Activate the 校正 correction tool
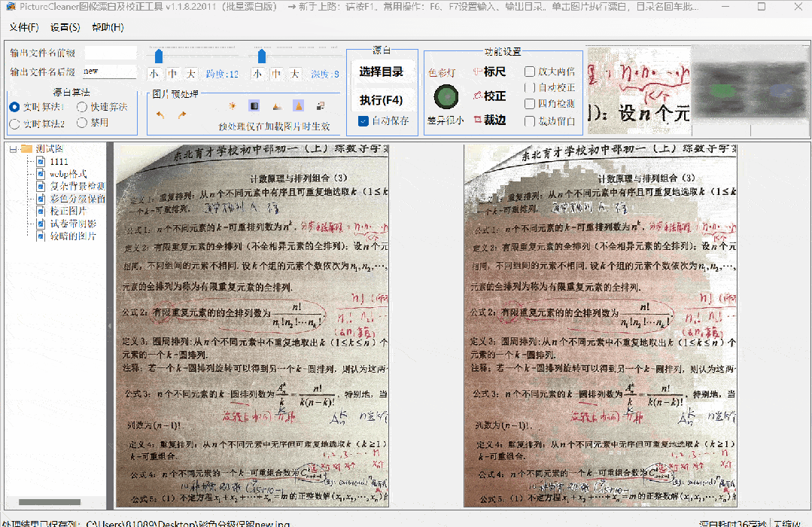 tap(489, 96)
